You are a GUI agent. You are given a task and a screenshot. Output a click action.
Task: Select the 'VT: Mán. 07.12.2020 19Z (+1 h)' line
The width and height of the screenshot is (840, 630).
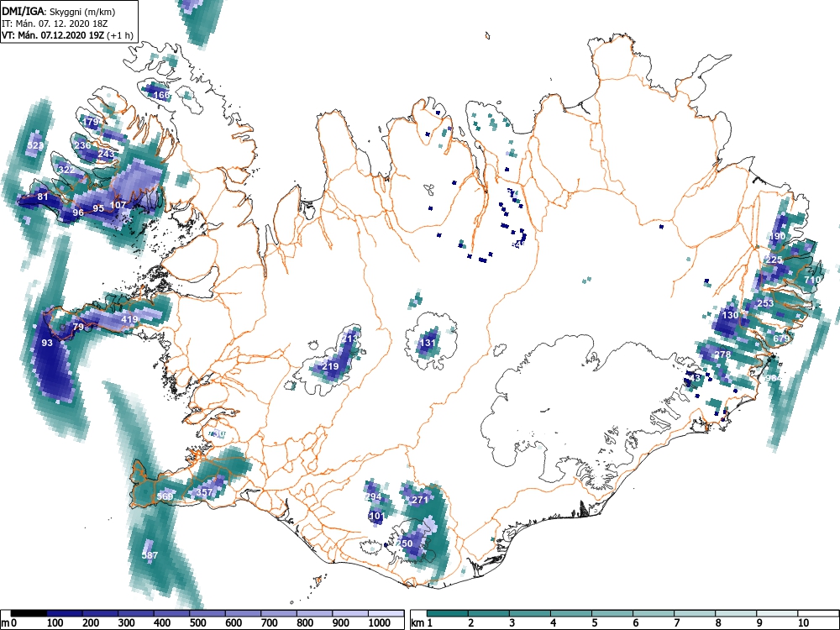(x=67, y=35)
